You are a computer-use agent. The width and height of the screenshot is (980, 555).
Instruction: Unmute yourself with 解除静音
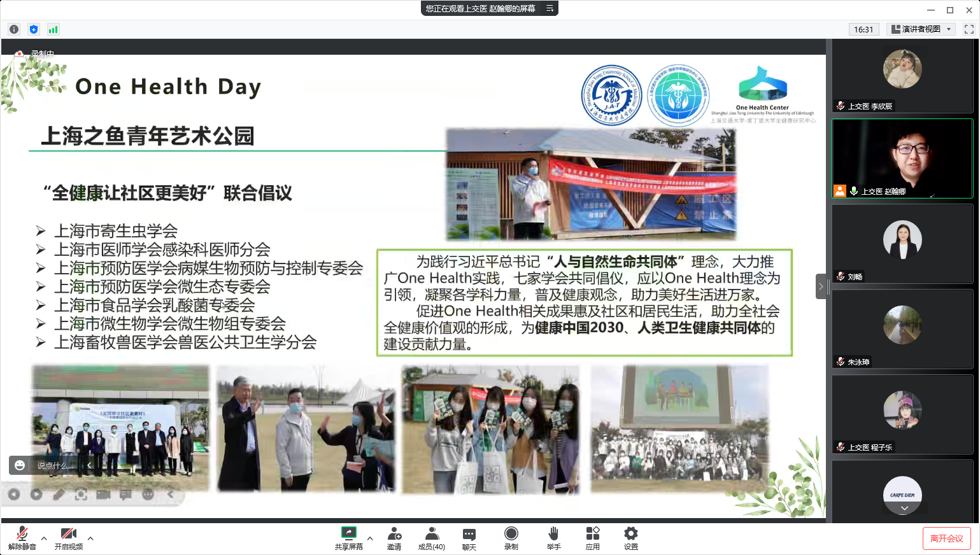(22, 538)
